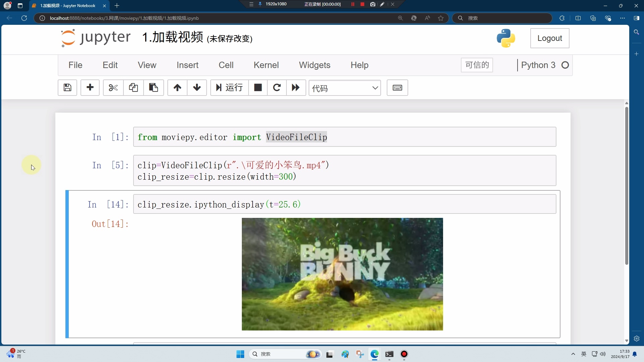Copy selected cells icon
Screen dimensions: 644x362
coord(133,88)
